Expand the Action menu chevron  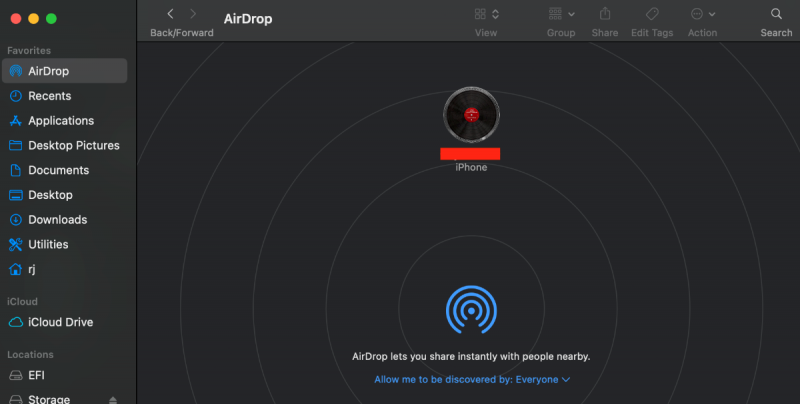point(712,14)
